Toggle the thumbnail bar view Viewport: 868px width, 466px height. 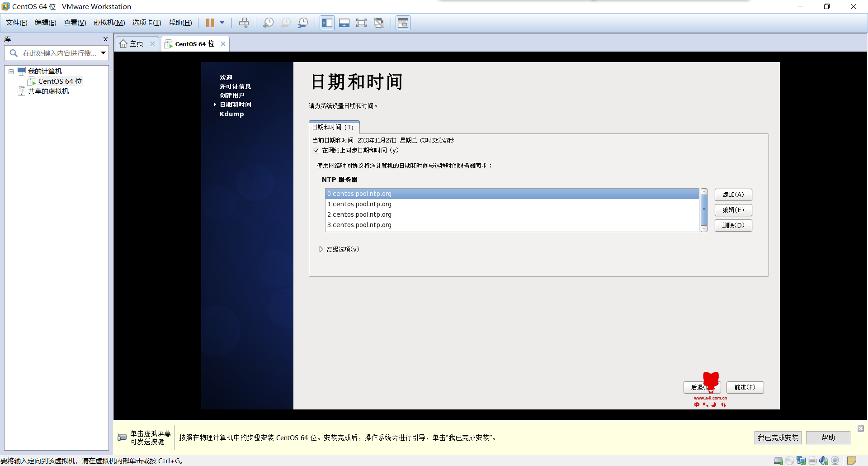(344, 23)
